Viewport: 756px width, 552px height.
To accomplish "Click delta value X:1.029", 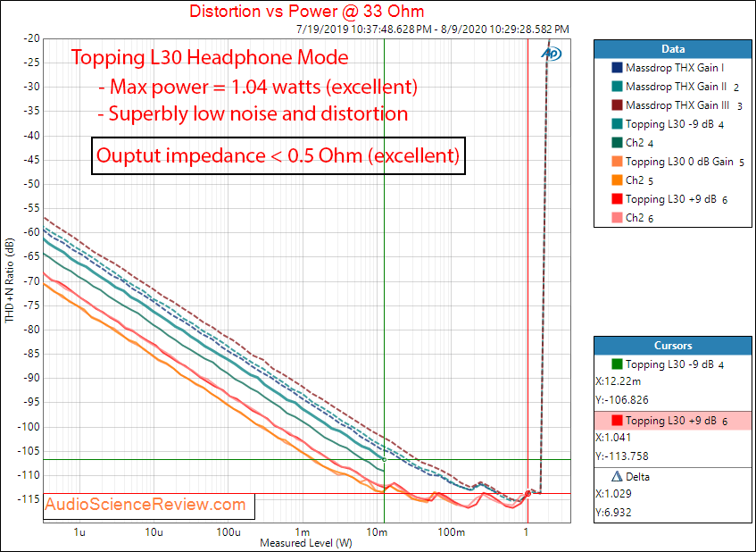I will (x=613, y=494).
